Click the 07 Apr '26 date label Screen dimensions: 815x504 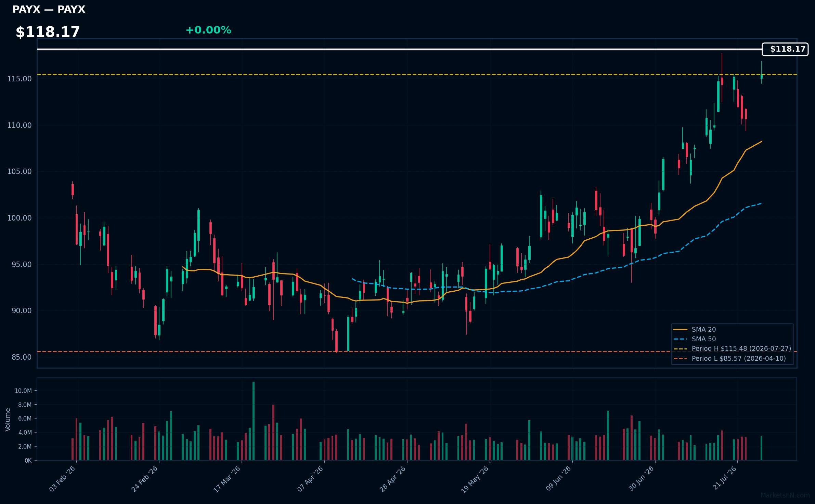310,479
